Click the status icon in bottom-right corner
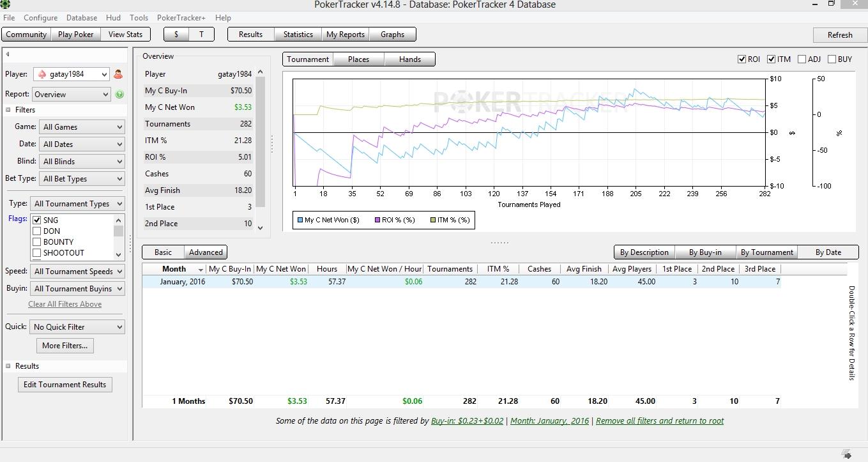Image resolution: width=868 pixels, height=462 pixels. click(x=846, y=454)
